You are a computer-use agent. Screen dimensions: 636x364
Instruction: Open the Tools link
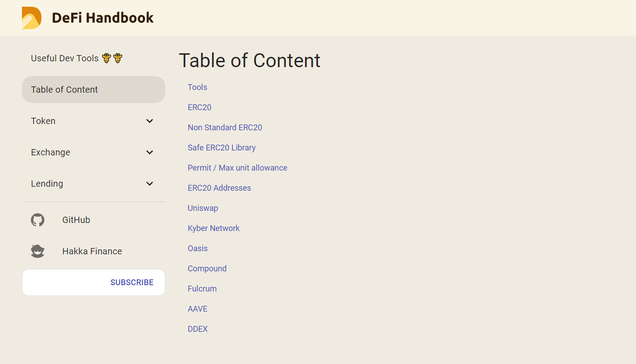point(198,87)
